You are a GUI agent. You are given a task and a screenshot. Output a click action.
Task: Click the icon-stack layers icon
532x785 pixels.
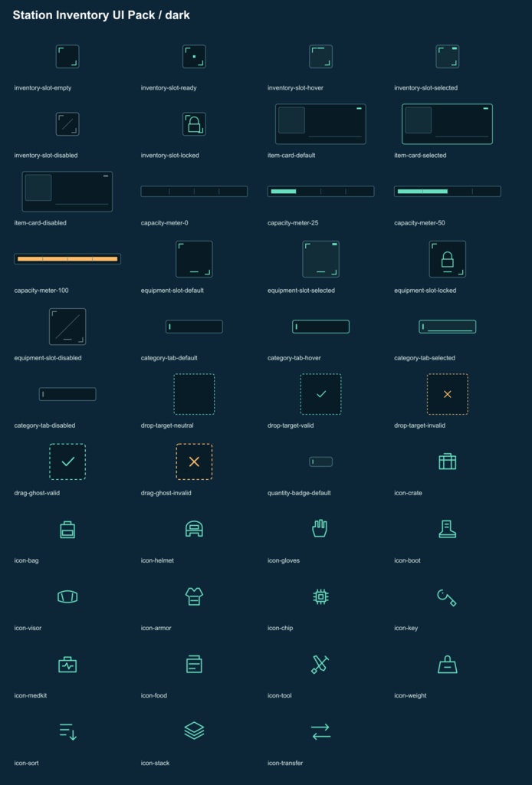pyautogui.click(x=194, y=731)
